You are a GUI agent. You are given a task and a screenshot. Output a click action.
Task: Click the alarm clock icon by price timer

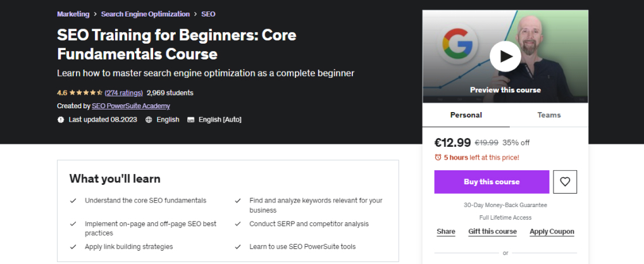coord(438,157)
